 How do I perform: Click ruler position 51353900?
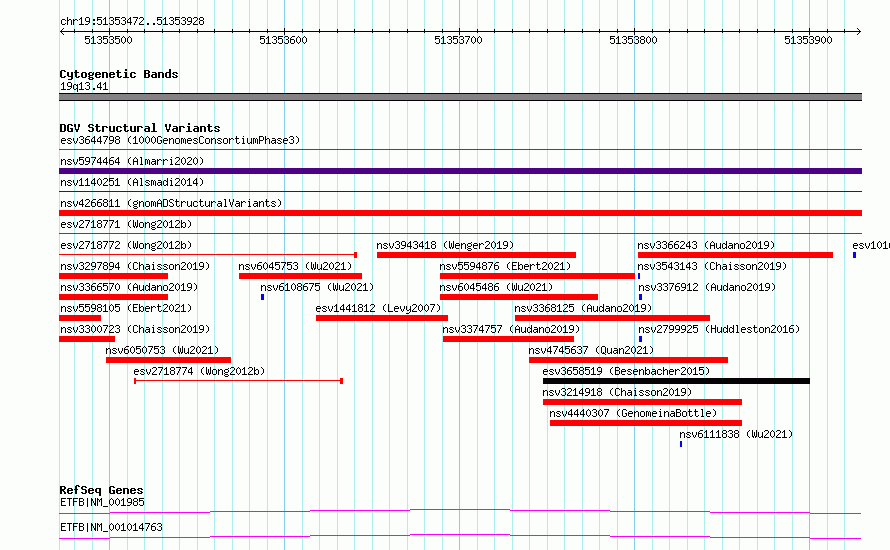808,40
